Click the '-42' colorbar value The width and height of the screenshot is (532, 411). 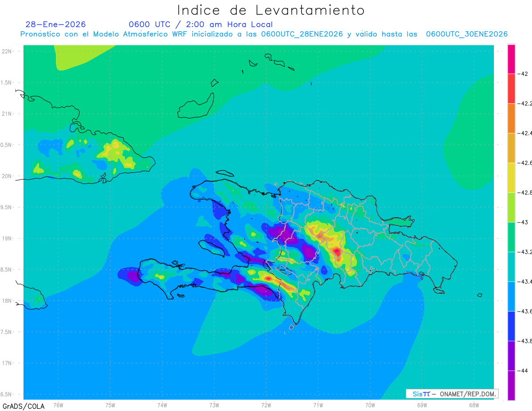pos(523,74)
